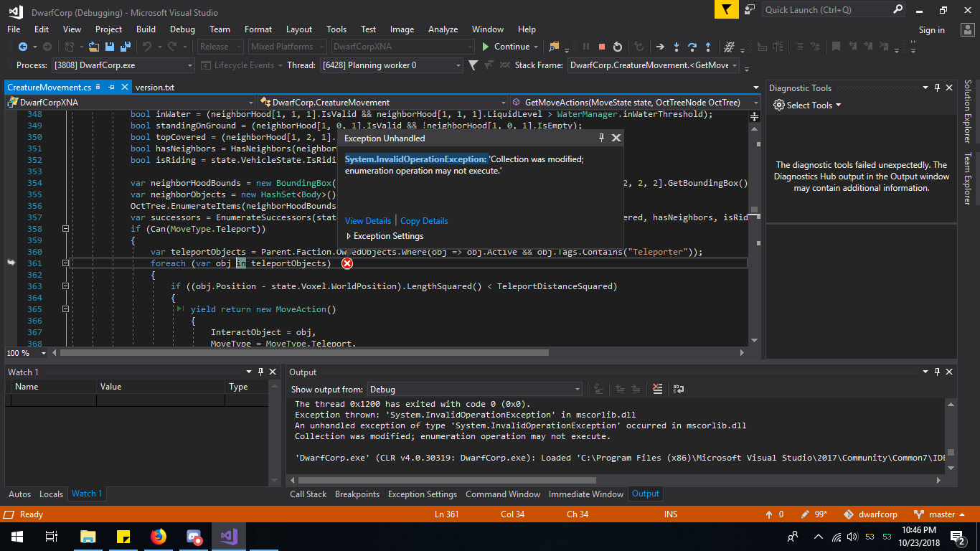Viewport: 980px width, 551px height.
Task: Click the thread filter funnel icon
Action: (x=473, y=65)
